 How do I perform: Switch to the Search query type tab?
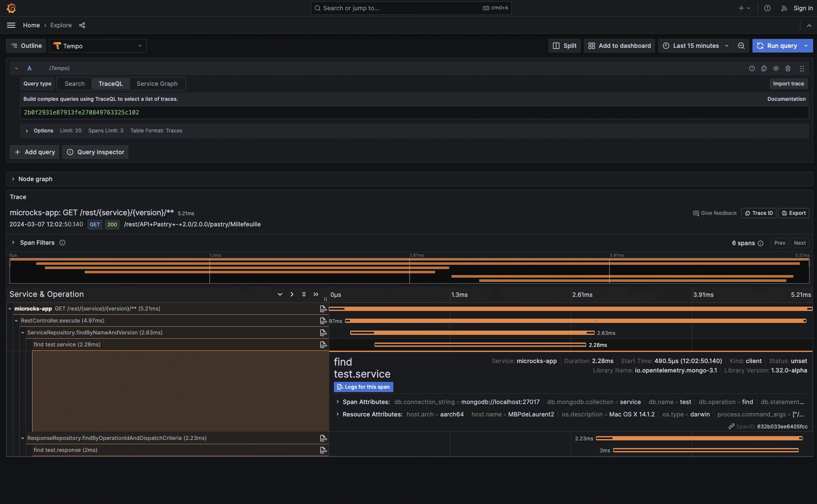point(74,83)
